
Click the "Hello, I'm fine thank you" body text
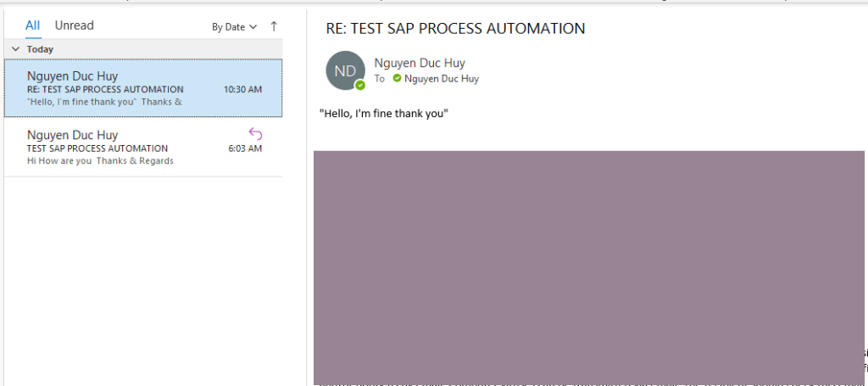tap(383, 114)
